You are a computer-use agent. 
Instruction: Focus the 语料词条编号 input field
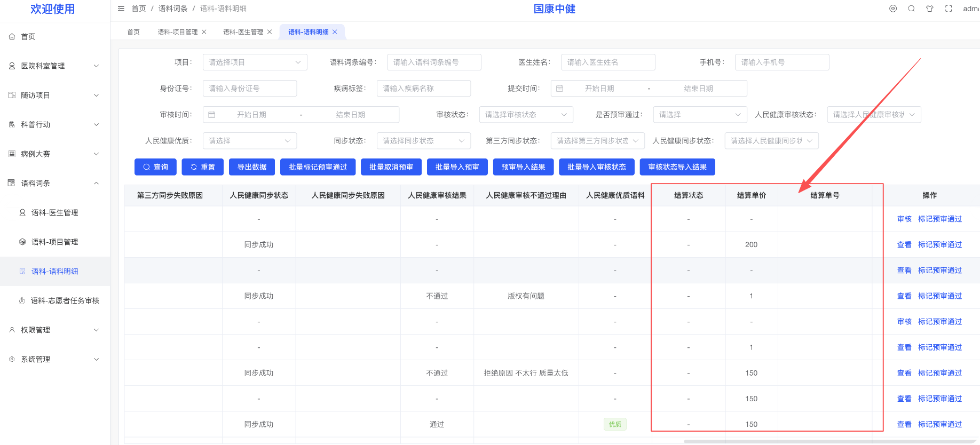click(x=434, y=62)
